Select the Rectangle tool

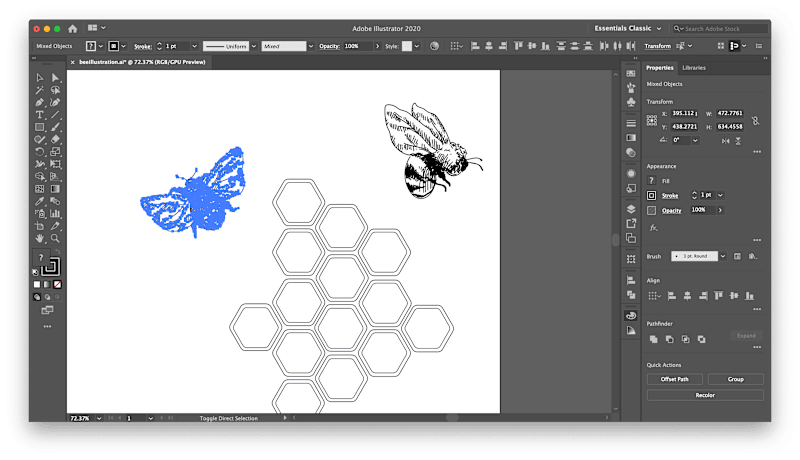pyautogui.click(x=40, y=127)
